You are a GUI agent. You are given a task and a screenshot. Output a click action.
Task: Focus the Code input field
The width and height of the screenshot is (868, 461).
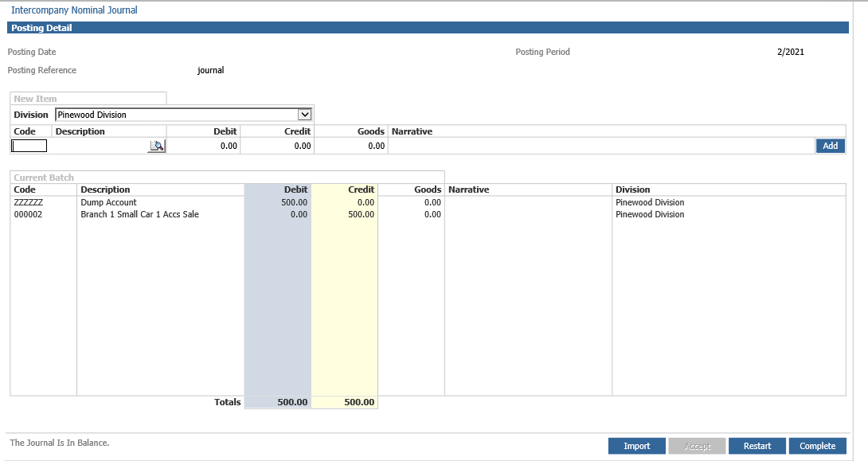pyautogui.click(x=29, y=146)
